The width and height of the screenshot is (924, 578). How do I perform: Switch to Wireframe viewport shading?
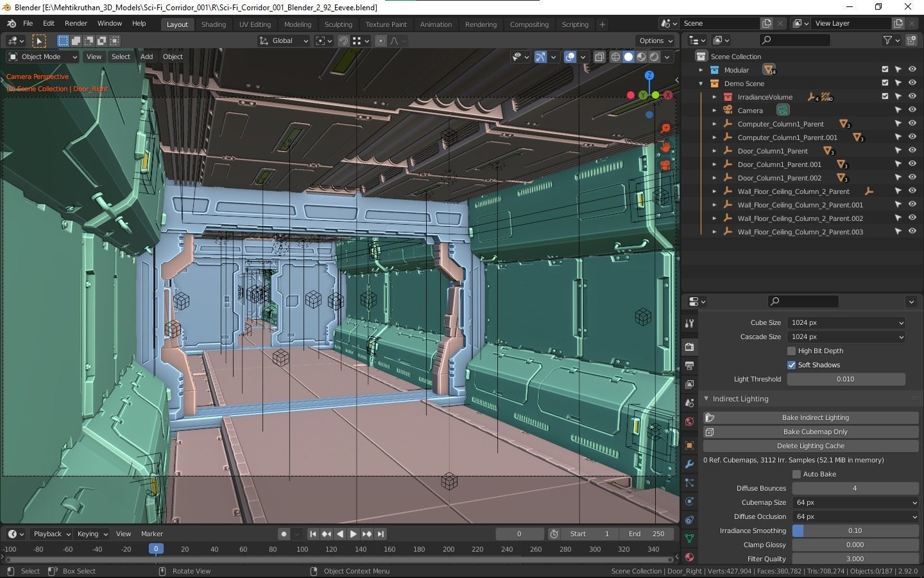pos(615,57)
